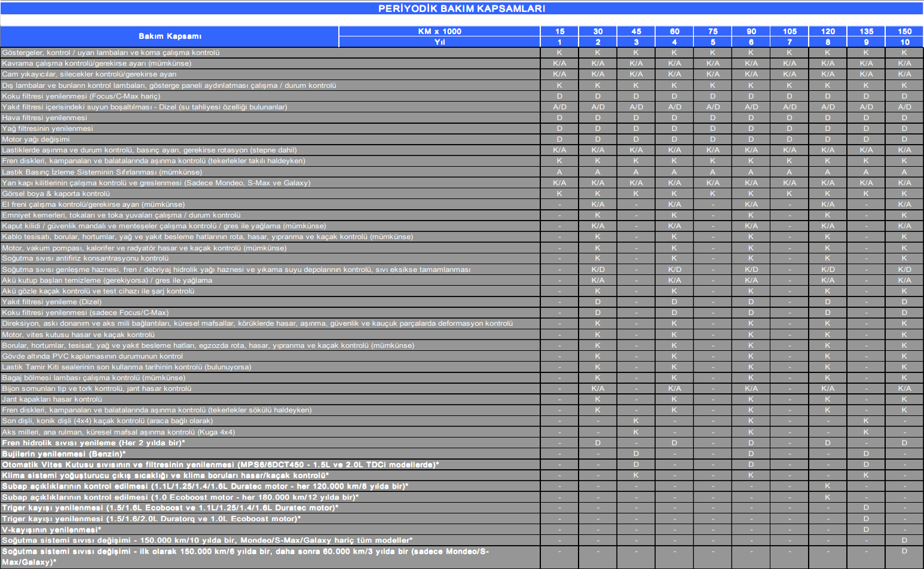Click the Görsel boya & kaporta kontrolü row
This screenshot has height=569, width=924.
(x=56, y=194)
